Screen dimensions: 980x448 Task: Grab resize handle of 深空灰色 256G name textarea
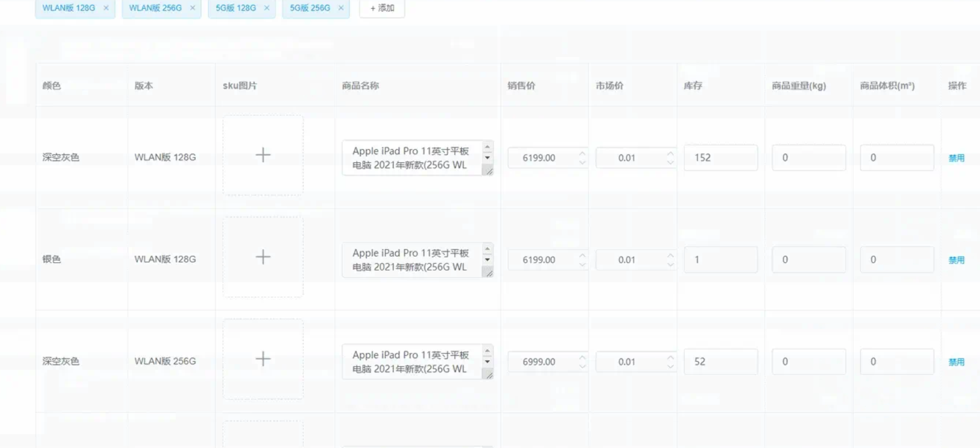(489, 375)
